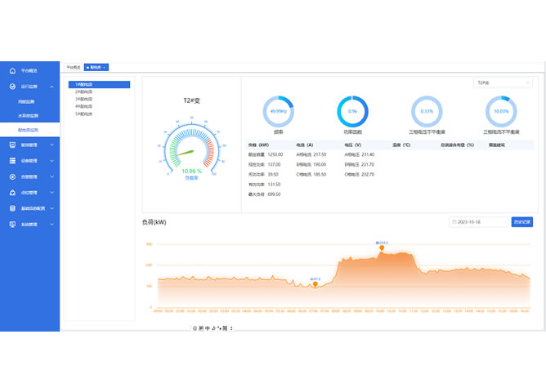The width and height of the screenshot is (546, 392).
Task: Click the 告警管理 alarm icon in sidebar
Action: 11,176
